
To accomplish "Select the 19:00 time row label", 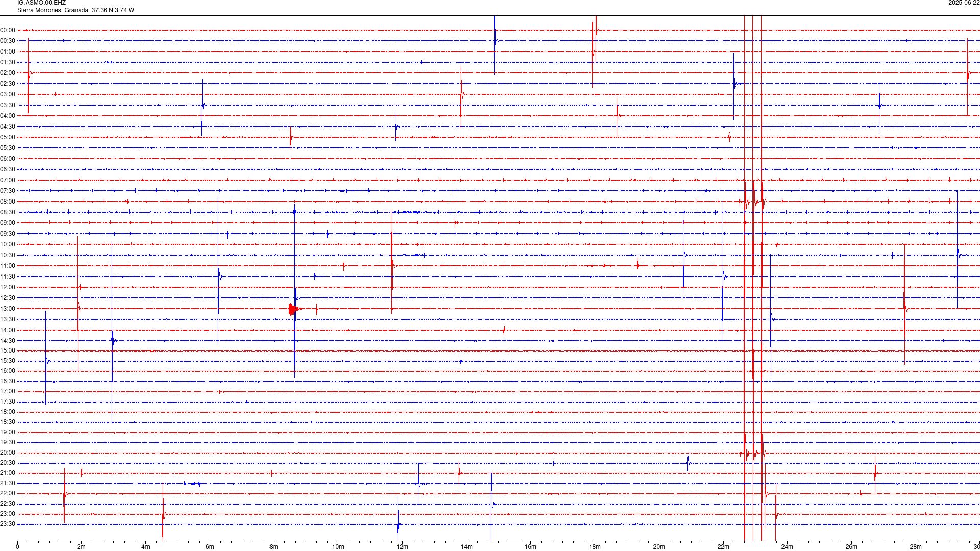I will [x=8, y=432].
